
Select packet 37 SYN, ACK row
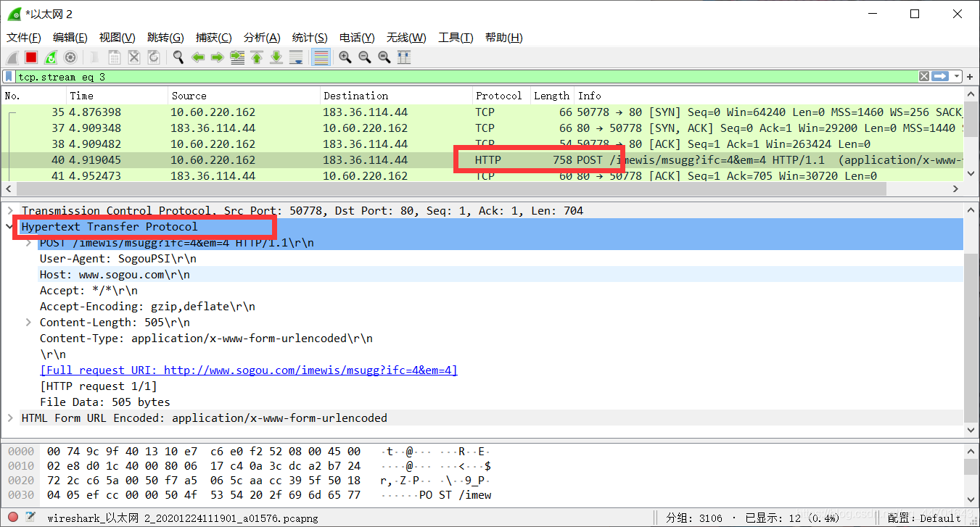tap(482, 128)
